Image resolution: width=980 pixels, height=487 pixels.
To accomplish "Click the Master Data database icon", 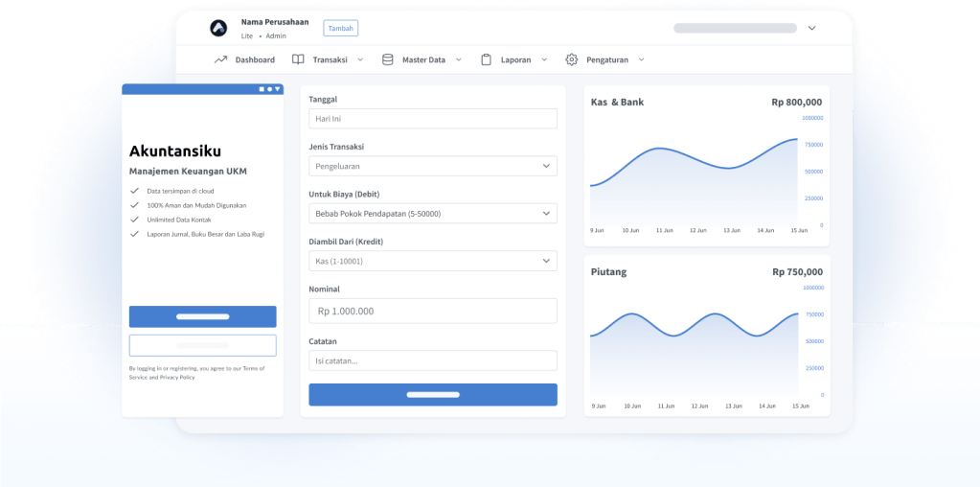I will (x=388, y=59).
